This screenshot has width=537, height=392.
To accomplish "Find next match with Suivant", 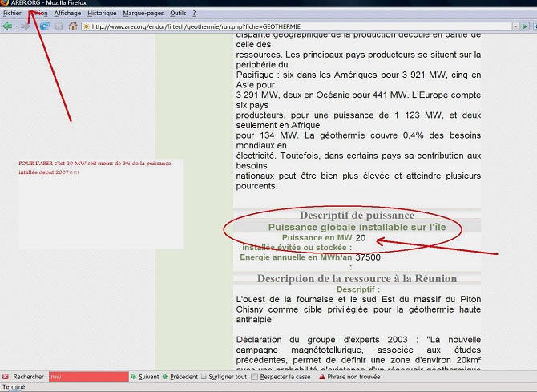I will 144,376.
